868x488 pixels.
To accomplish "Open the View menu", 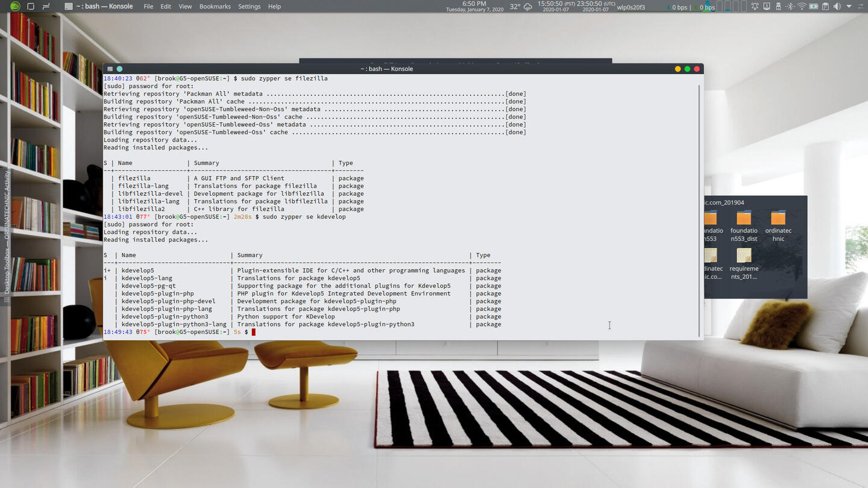I will tap(185, 7).
